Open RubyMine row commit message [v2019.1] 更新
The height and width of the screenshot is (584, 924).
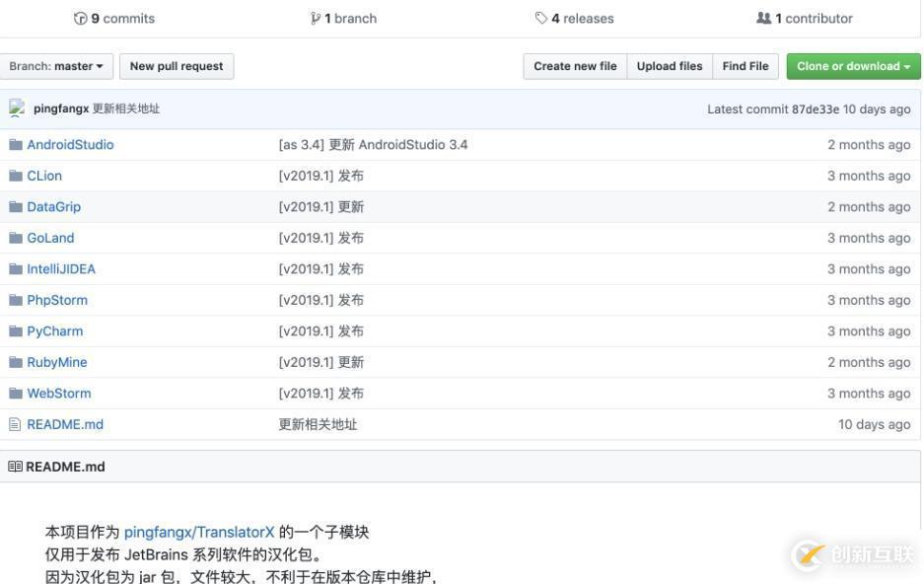coord(321,362)
